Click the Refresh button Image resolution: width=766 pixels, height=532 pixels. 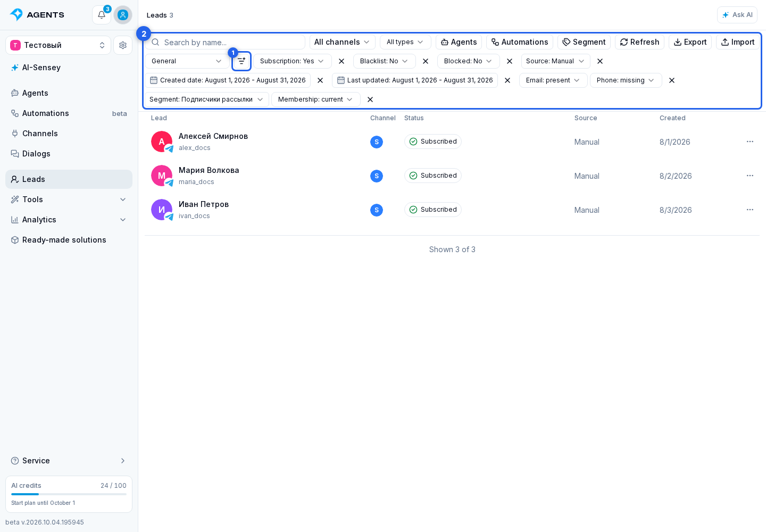click(639, 42)
